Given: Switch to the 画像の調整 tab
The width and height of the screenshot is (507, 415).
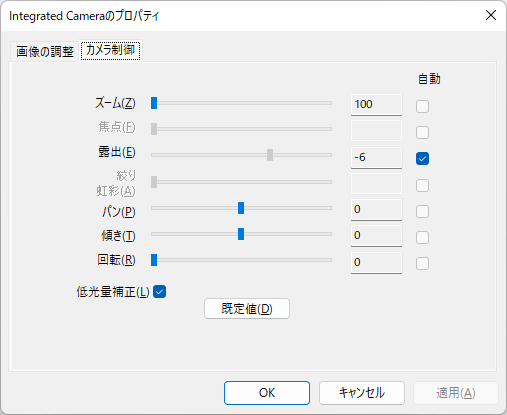Looking at the screenshot, I should click(x=45, y=51).
